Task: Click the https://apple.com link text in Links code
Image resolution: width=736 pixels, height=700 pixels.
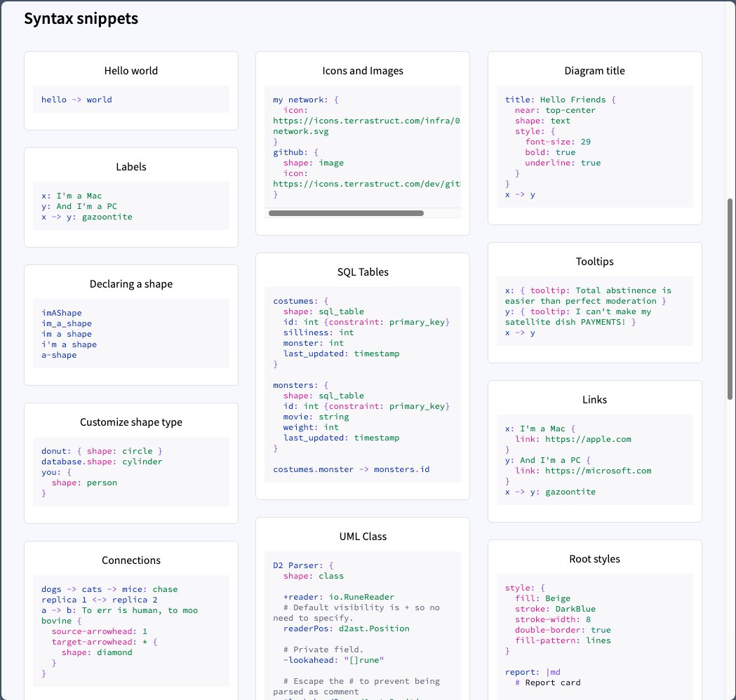Action: click(588, 439)
